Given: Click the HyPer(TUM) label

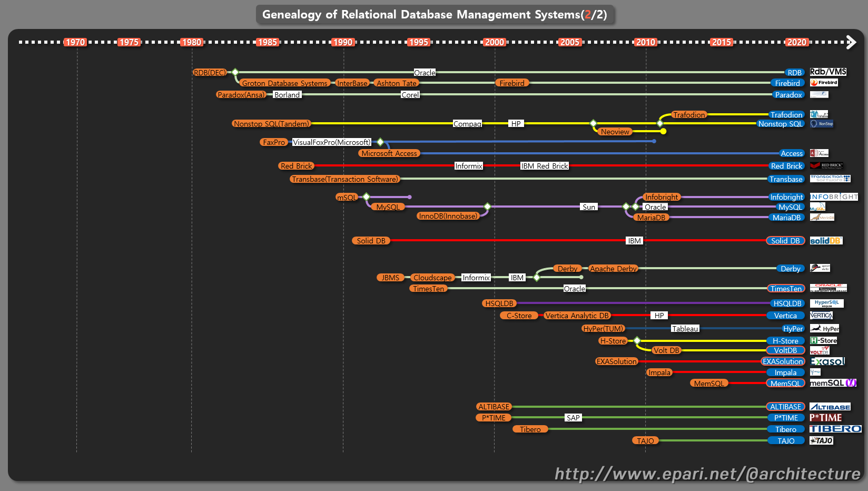Looking at the screenshot, I should coord(604,329).
